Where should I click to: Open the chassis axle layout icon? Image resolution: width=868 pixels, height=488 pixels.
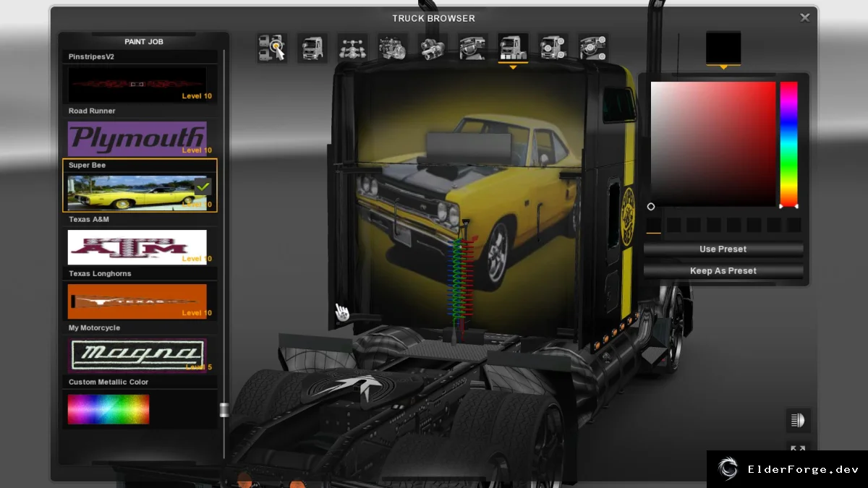coord(352,48)
